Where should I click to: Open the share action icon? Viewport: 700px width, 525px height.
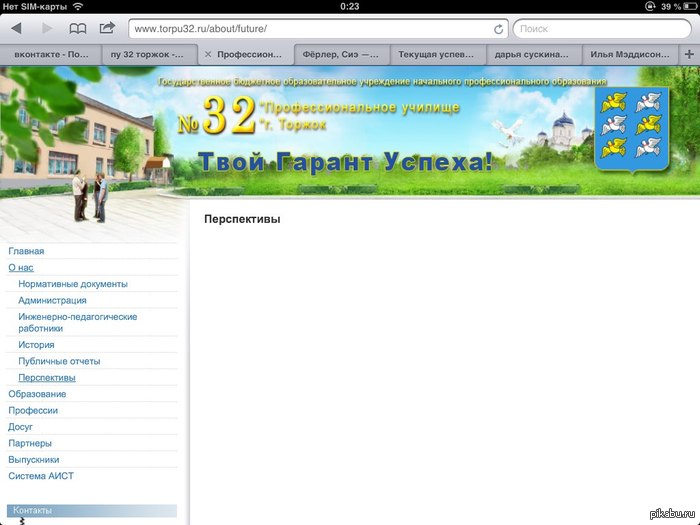(x=107, y=28)
